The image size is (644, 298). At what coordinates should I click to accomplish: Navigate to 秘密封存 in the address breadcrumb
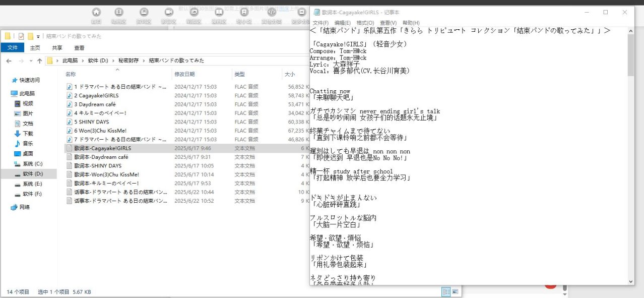click(128, 61)
